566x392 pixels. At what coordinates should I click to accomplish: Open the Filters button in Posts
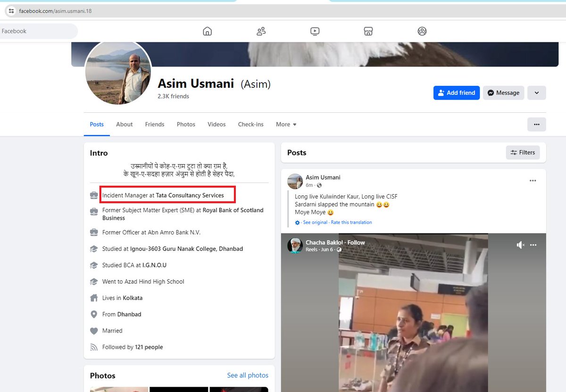coord(523,152)
